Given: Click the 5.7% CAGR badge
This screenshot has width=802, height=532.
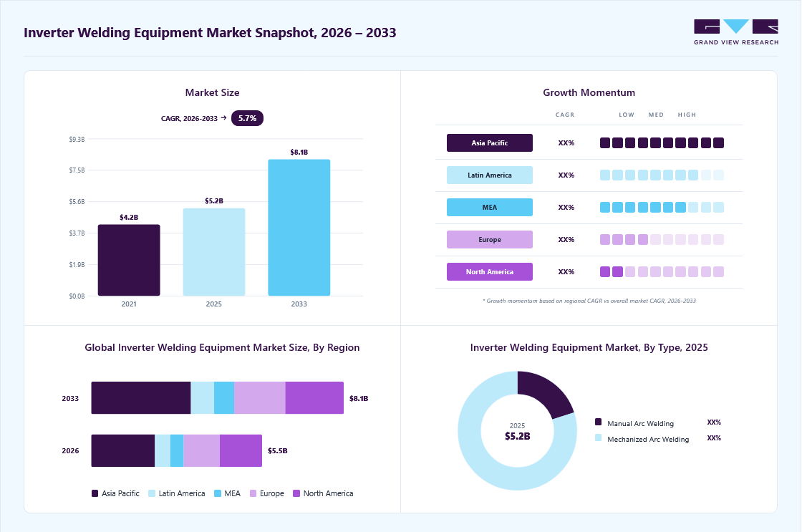Looking at the screenshot, I should pyautogui.click(x=247, y=118).
